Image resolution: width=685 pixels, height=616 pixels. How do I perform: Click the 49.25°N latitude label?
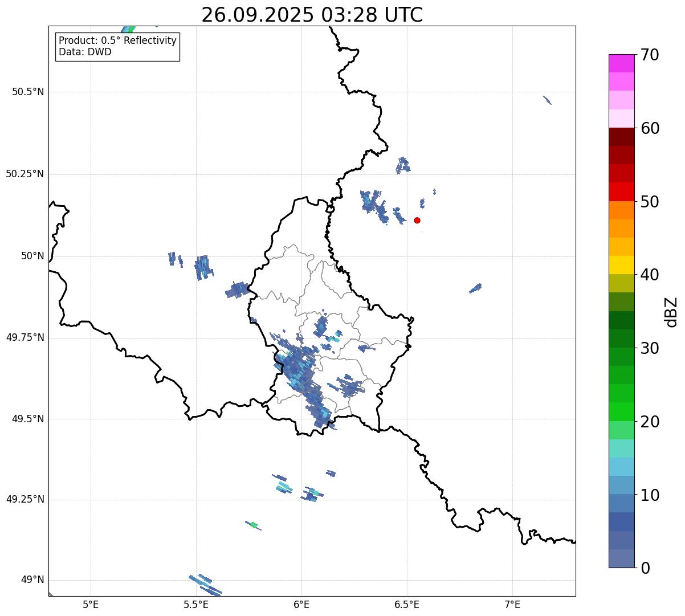point(25,499)
